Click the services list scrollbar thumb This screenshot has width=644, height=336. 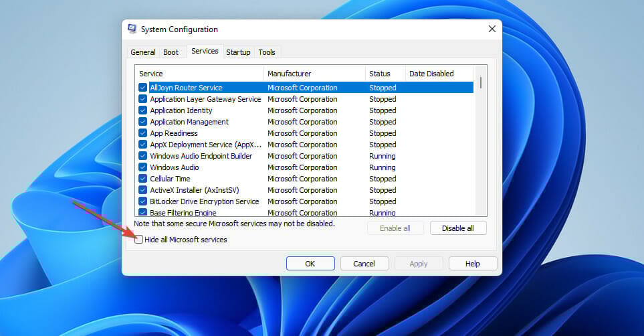coord(481,83)
